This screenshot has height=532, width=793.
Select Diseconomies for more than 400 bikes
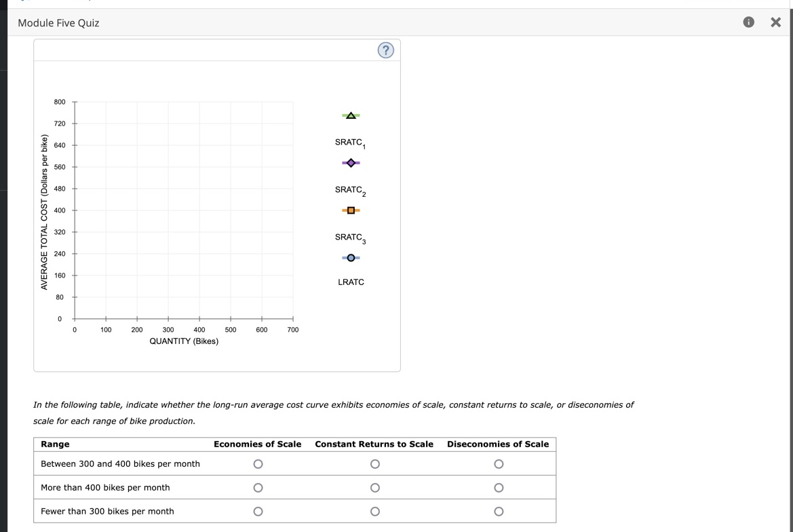[x=499, y=487]
